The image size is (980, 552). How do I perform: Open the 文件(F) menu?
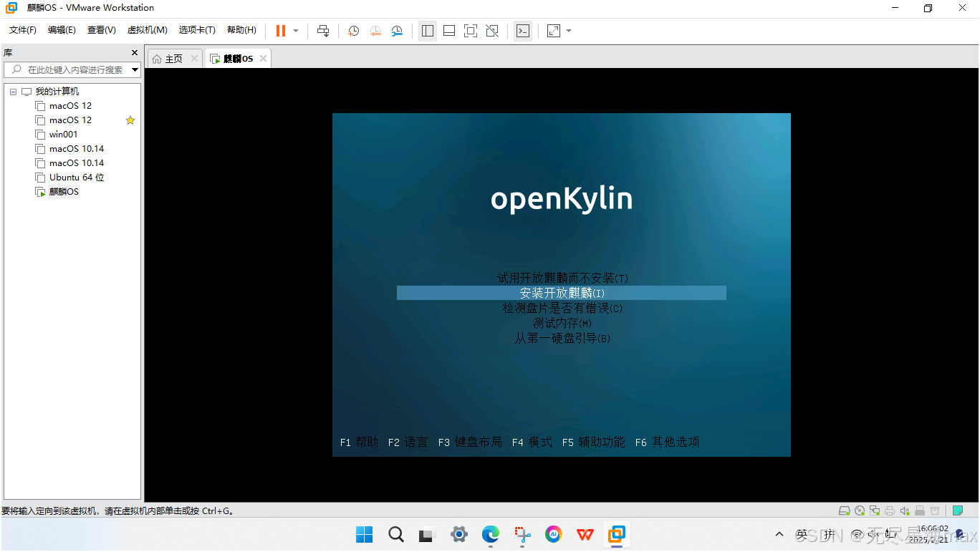(x=23, y=30)
